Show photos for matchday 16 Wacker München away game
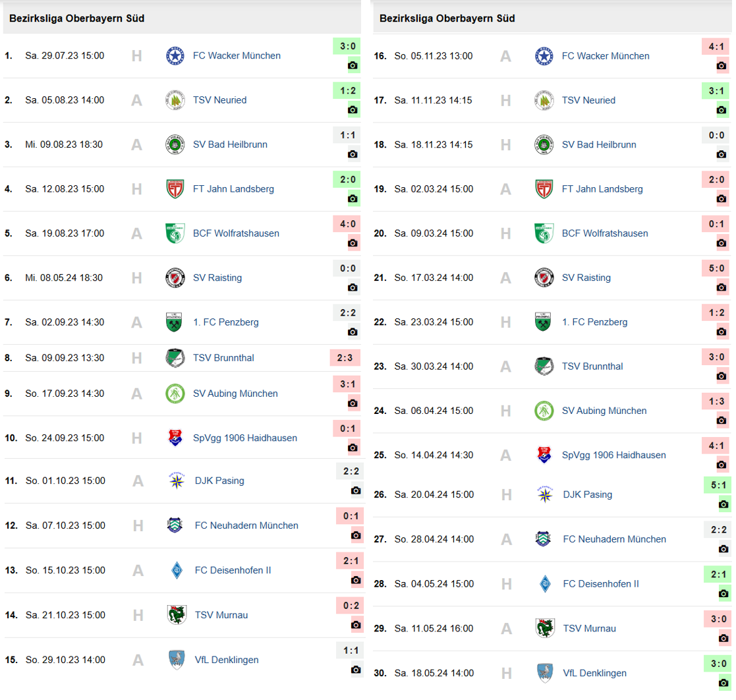The width and height of the screenshot is (736, 700). 722,65
